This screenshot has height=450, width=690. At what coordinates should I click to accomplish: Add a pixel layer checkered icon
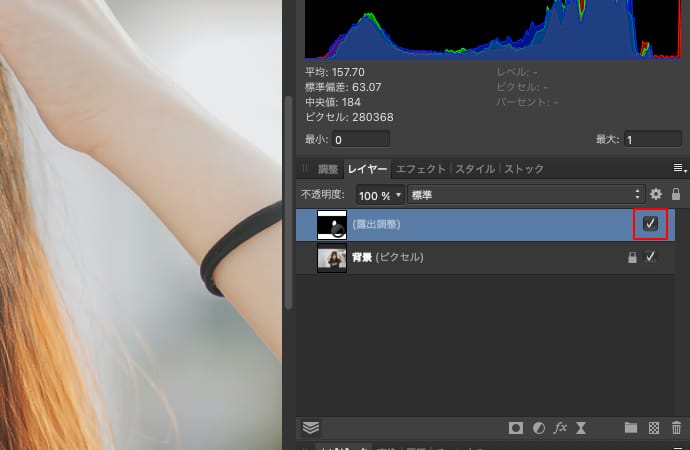pyautogui.click(x=654, y=428)
